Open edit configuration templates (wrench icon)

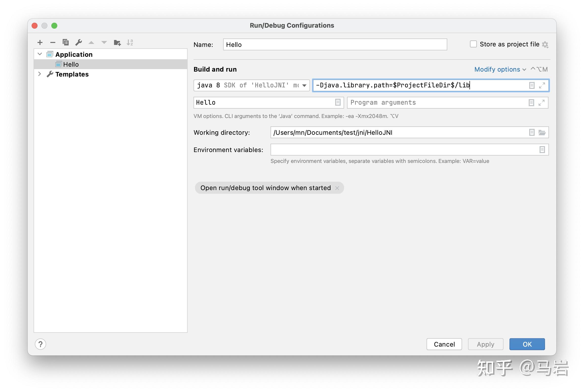click(x=79, y=42)
